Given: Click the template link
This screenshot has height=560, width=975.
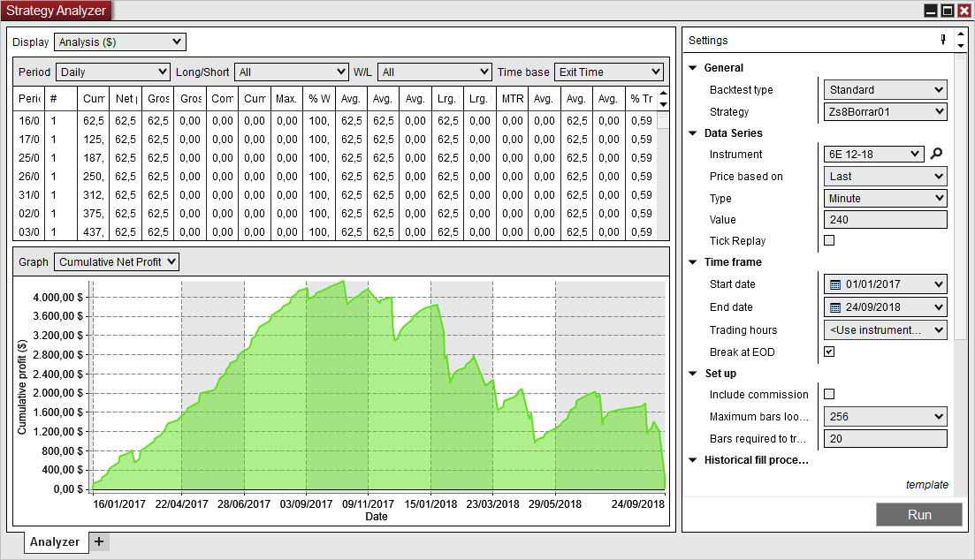Looking at the screenshot, I should click(x=926, y=484).
